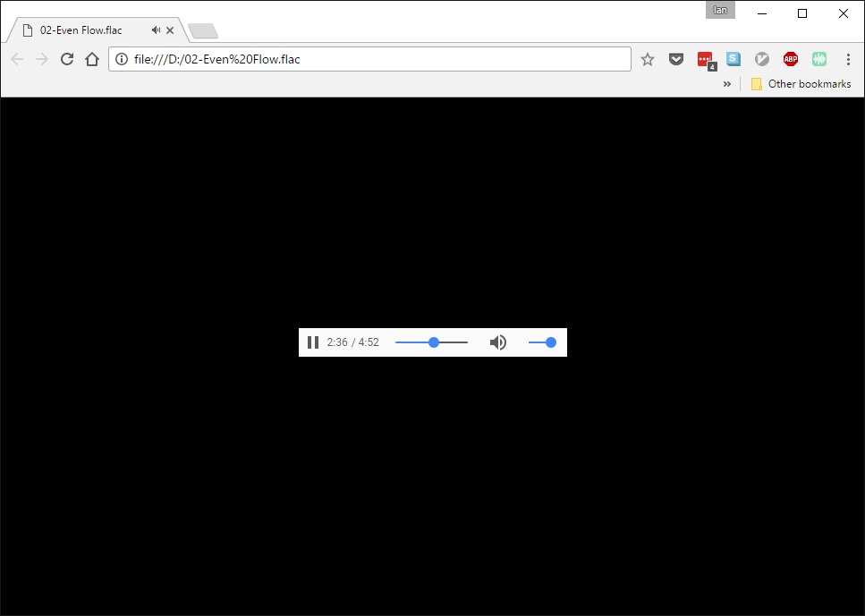Click the address bar showing file:///D:/02-Even%20Flow.flac
Viewport: 865px width, 616px height.
click(x=369, y=59)
